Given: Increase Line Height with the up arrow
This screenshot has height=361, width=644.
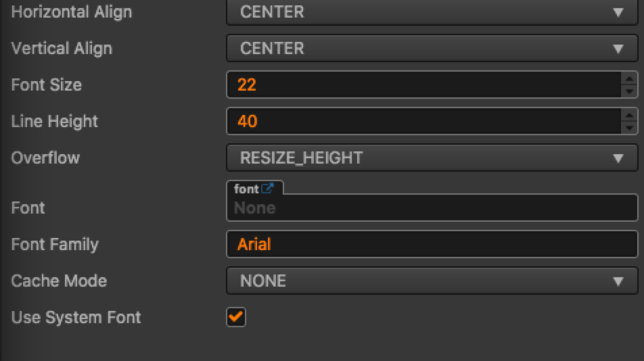Looking at the screenshot, I should tap(629, 115).
